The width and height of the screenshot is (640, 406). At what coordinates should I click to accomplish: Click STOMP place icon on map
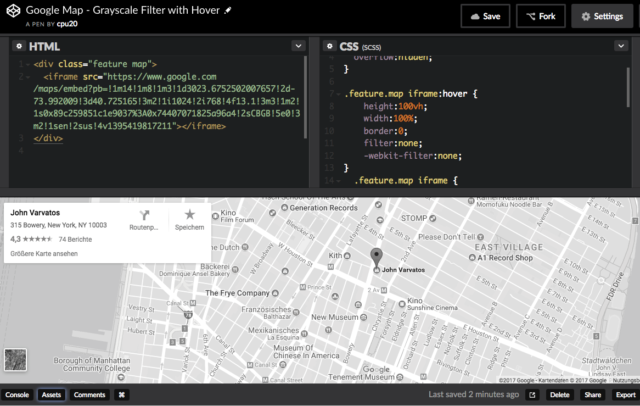[433, 218]
